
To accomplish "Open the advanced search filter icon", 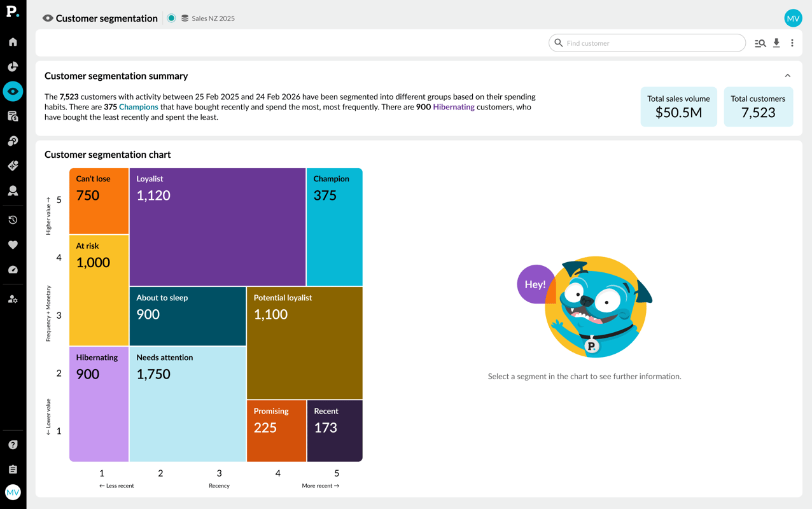I will (760, 43).
